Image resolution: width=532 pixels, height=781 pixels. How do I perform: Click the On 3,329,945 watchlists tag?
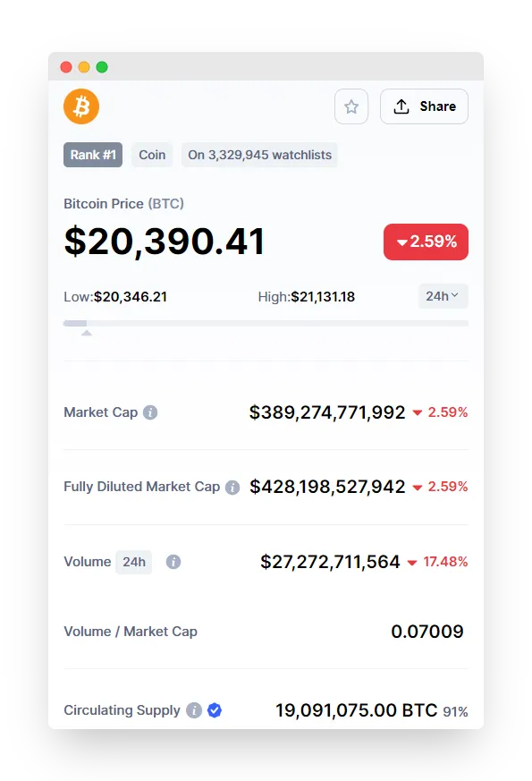pyautogui.click(x=260, y=155)
